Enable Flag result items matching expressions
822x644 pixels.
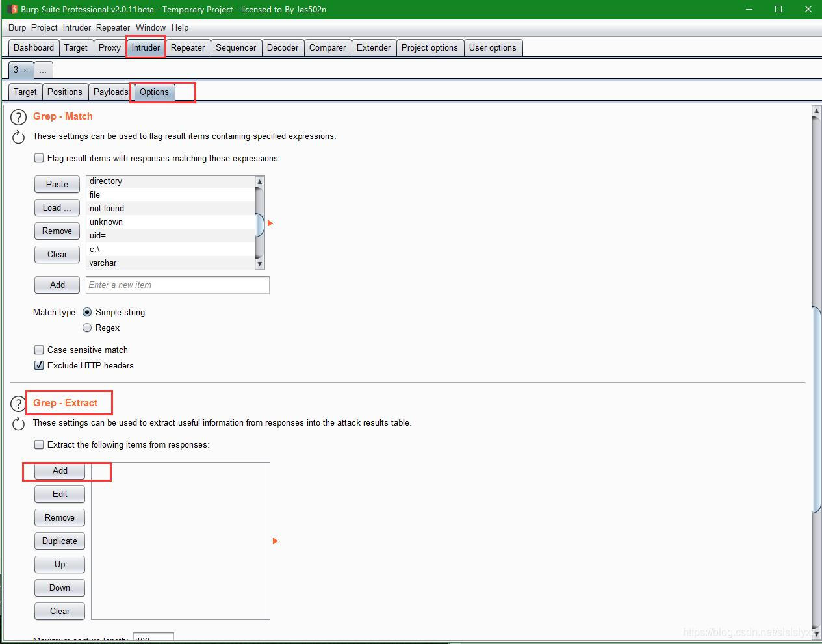point(39,158)
